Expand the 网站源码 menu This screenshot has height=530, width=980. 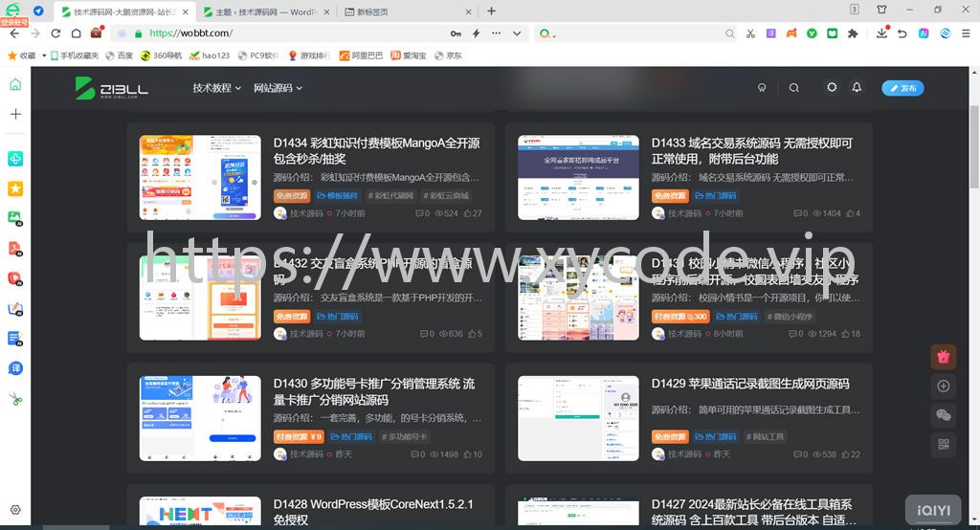point(278,88)
